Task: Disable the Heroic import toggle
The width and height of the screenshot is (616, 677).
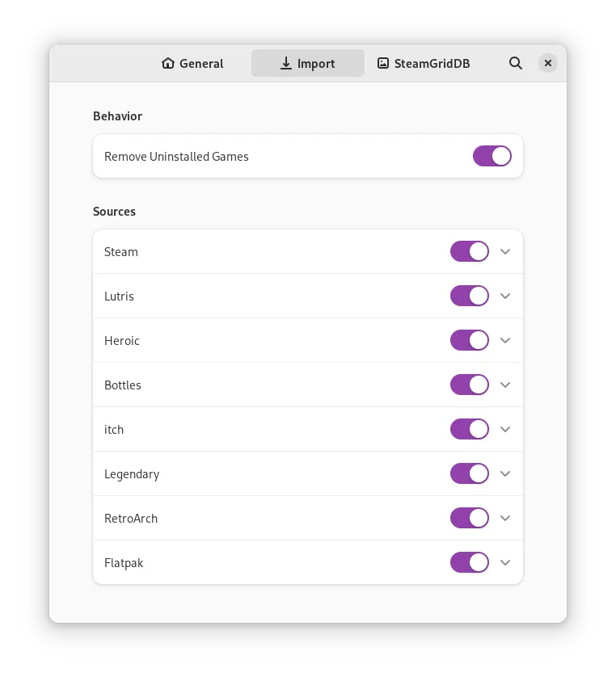Action: coord(470,340)
